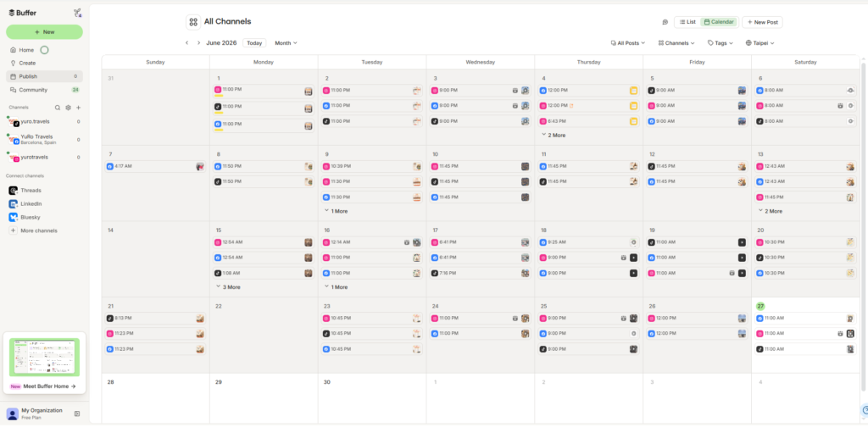Click the Instagram icon on June 4 6:43 PM post
The image size is (868, 433).
[543, 120]
